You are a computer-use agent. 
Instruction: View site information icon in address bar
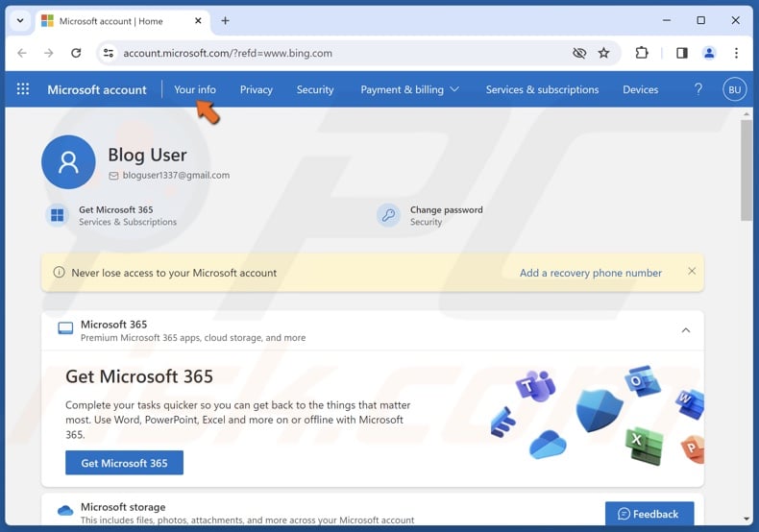point(109,53)
